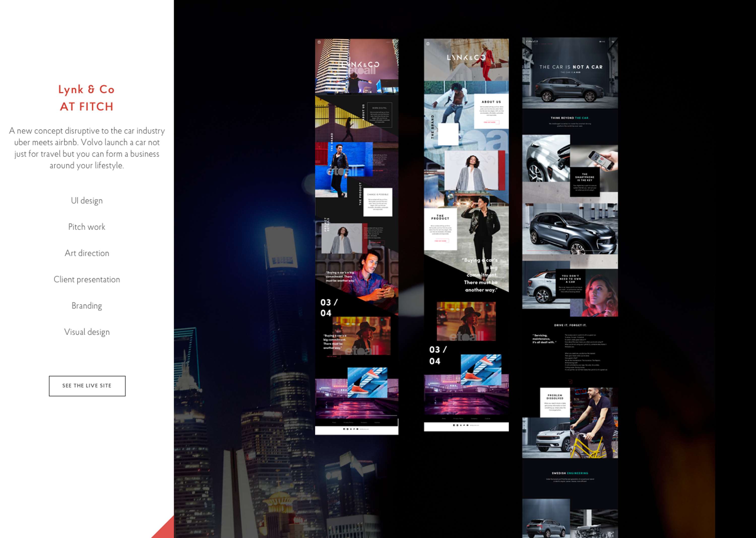
Task: Click the SEE THE LIVE SITE button
Action: pos(87,386)
